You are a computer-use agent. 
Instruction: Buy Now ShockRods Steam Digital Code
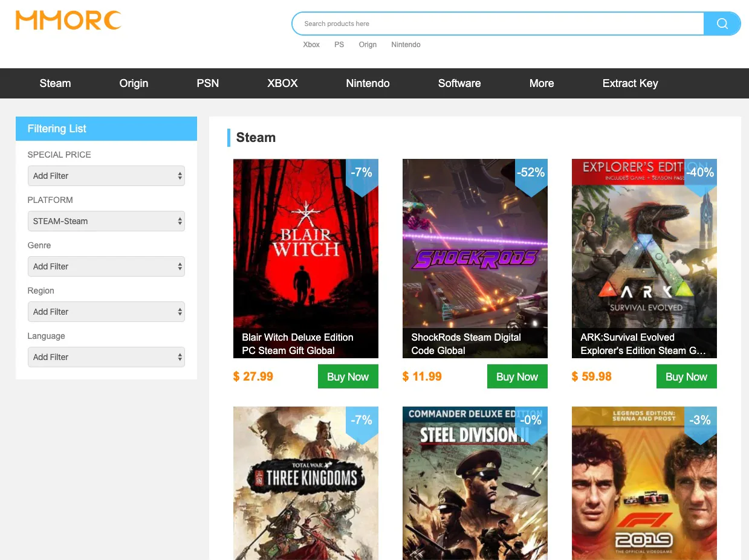tap(517, 376)
